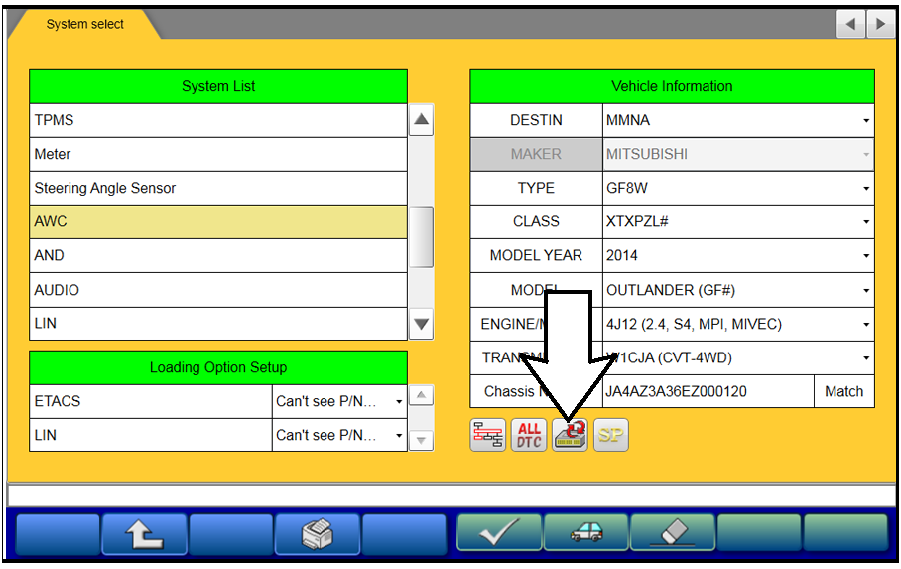Expand the MODEL YEAR 2014 dropdown

pyautogui.click(x=737, y=255)
